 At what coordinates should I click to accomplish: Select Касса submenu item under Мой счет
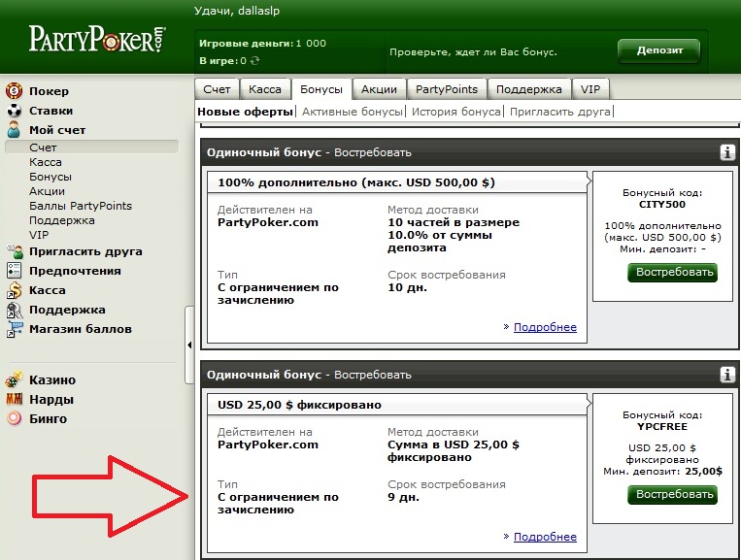tap(46, 162)
